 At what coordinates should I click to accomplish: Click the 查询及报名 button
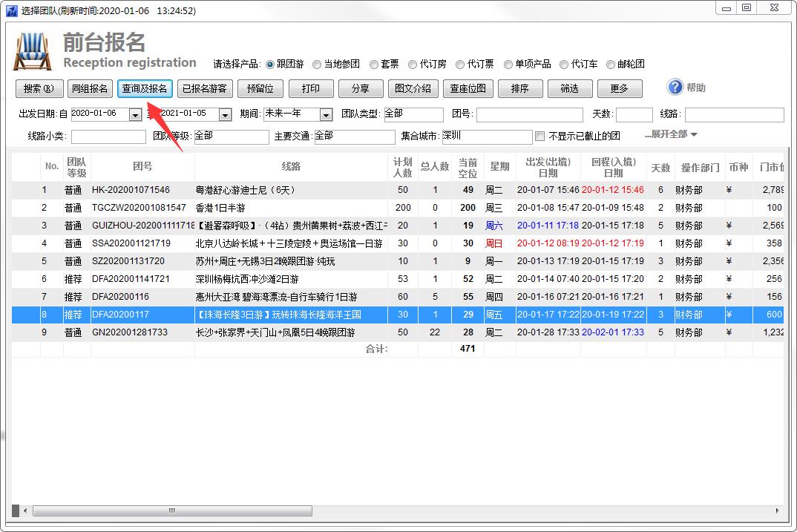[145, 88]
